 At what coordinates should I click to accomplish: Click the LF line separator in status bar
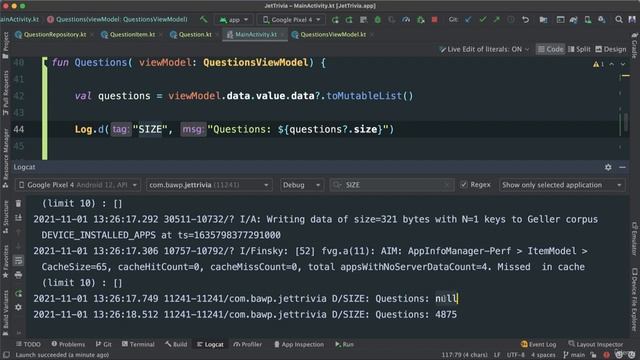click(x=497, y=355)
